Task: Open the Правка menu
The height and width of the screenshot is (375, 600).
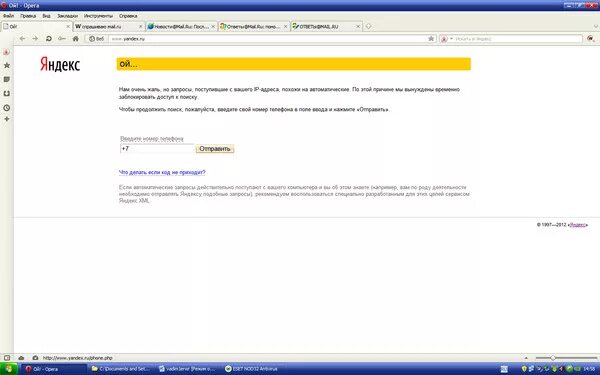Action: tap(28, 16)
